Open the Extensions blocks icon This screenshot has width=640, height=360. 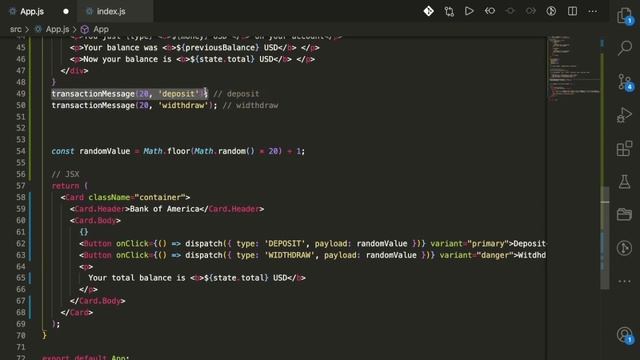pyautogui.click(x=624, y=148)
